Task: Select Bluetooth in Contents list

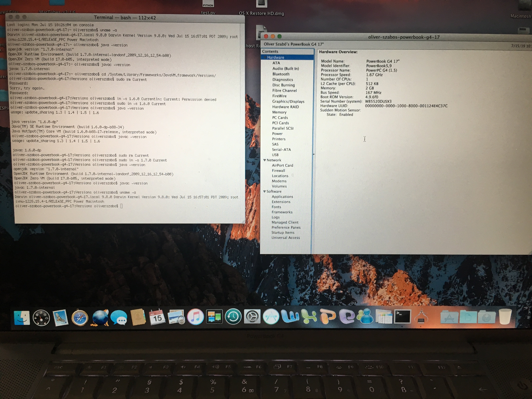Action: pos(281,74)
